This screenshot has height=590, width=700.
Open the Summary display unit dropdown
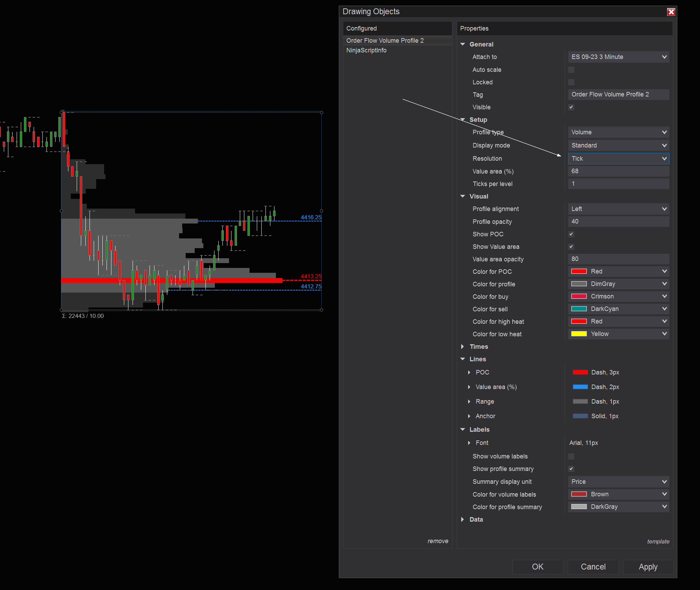[618, 482]
